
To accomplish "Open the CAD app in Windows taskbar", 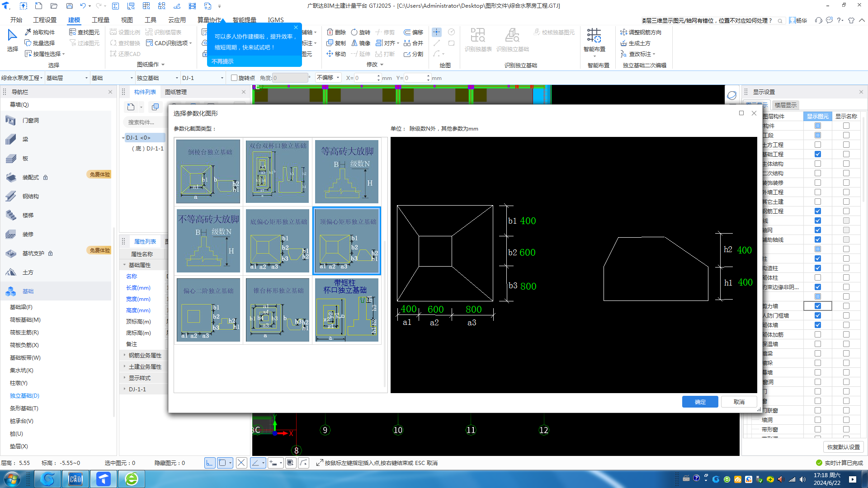I will click(75, 479).
